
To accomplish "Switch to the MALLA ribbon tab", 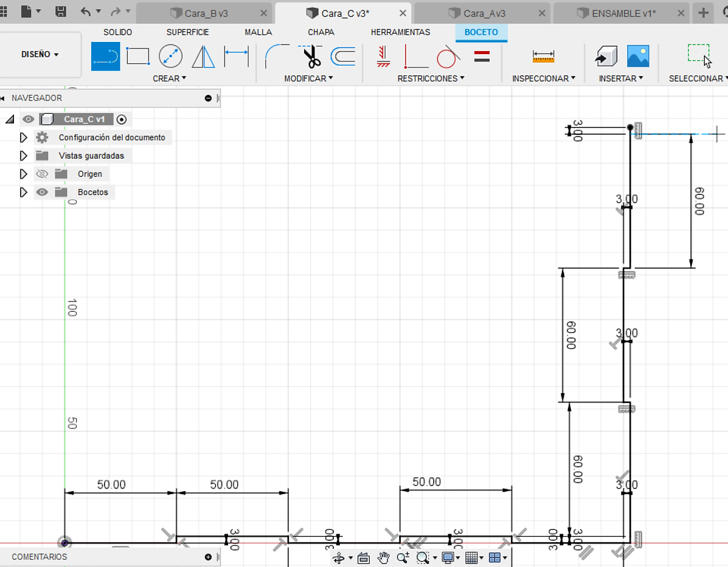I will click(x=258, y=32).
